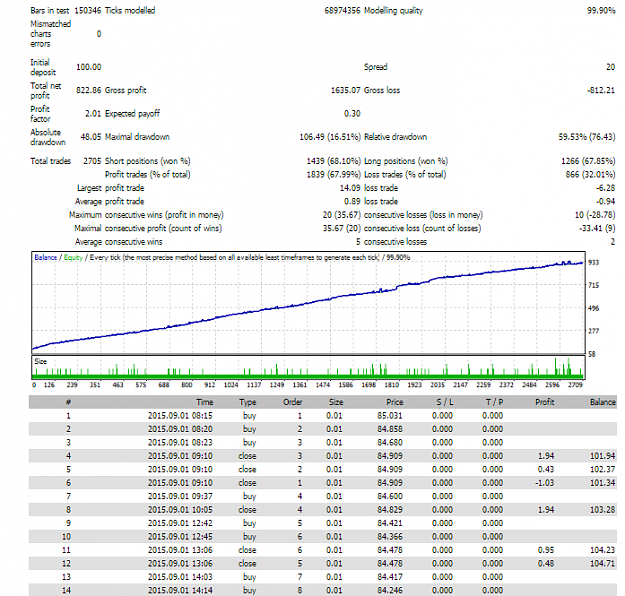Select Long positions value 1266 (67.85%)
The height and width of the screenshot is (596, 625).
[x=588, y=161]
